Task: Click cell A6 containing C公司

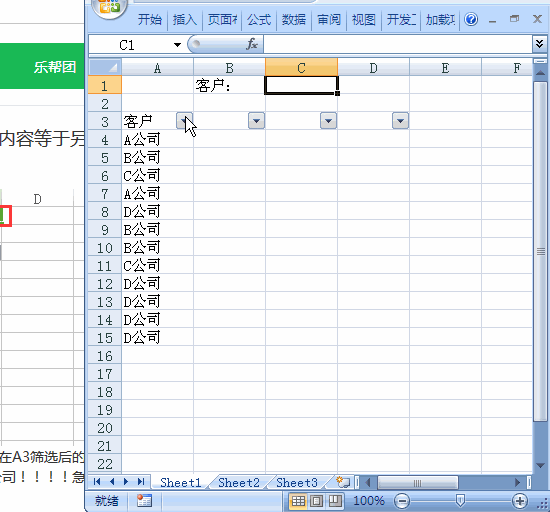Action: [157, 175]
